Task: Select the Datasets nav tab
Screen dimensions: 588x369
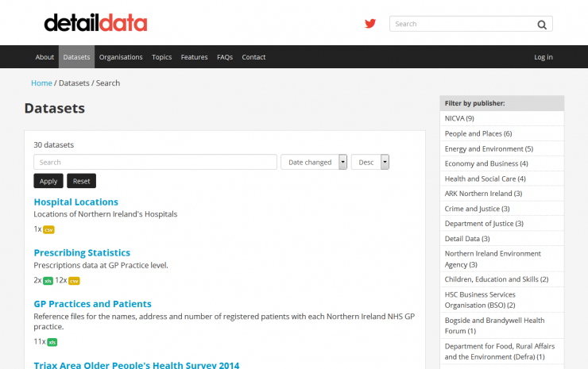Action: pyautogui.click(x=76, y=57)
